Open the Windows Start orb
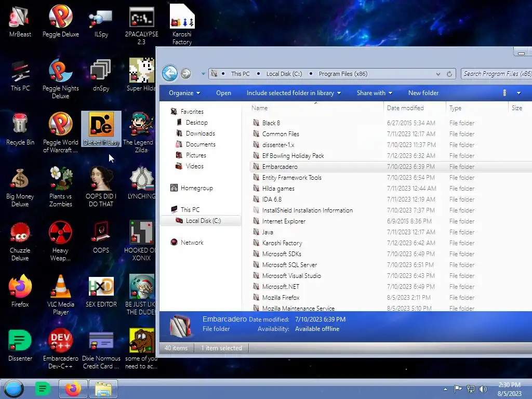 [14, 389]
